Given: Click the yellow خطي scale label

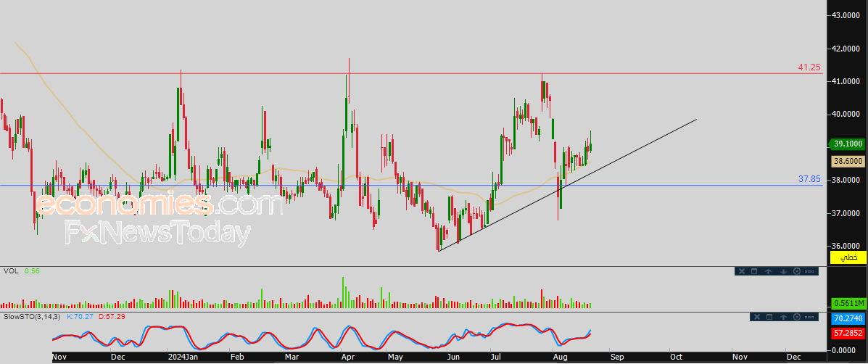Looking at the screenshot, I should click(848, 257).
